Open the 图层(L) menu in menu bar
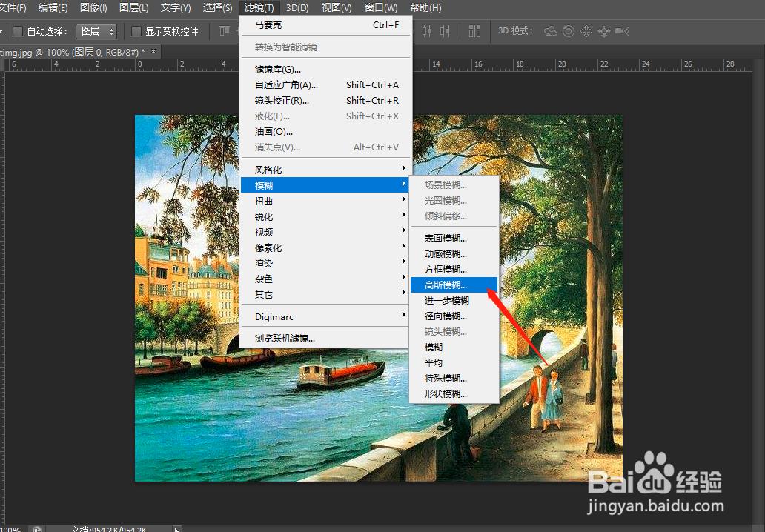The height and width of the screenshot is (532, 765). 133,8
